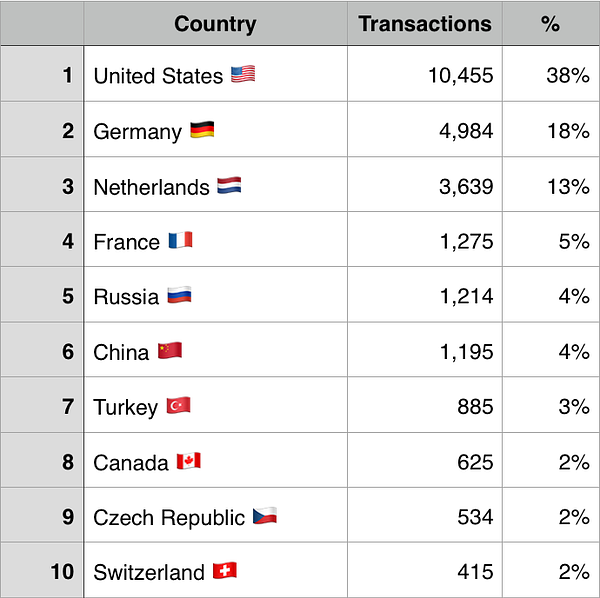The image size is (600, 598).
Task: Click the Turkey flag icon
Action: pos(178,406)
